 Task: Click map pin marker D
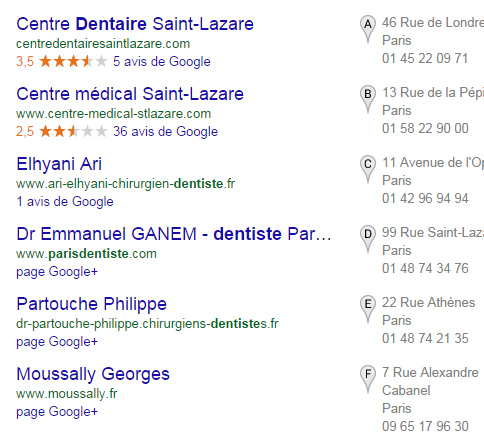[368, 239]
